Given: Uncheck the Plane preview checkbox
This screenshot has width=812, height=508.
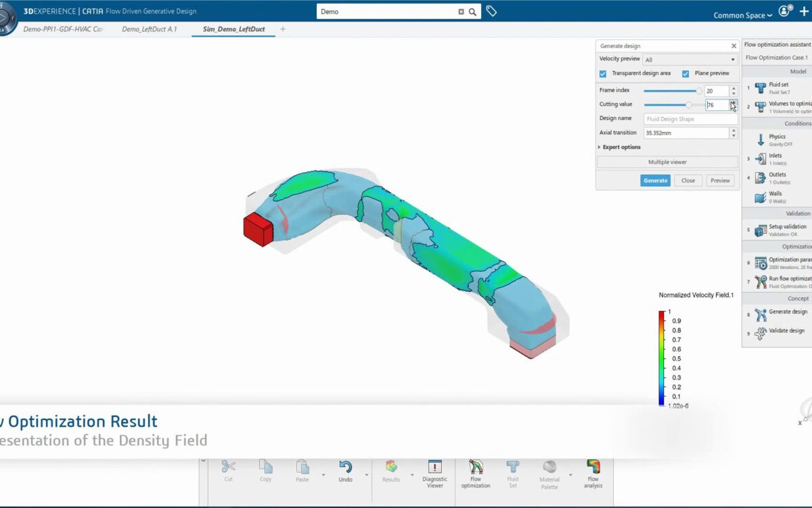Looking at the screenshot, I should pyautogui.click(x=685, y=73).
